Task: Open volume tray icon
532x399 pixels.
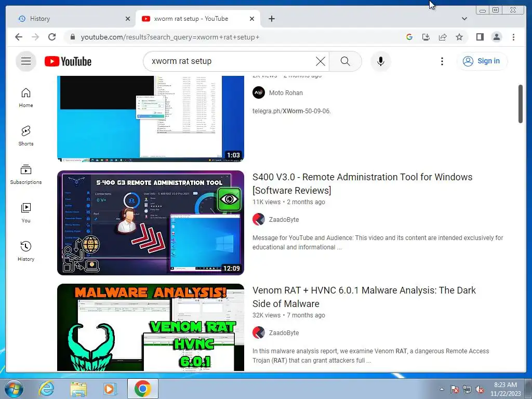Action: tap(480, 389)
